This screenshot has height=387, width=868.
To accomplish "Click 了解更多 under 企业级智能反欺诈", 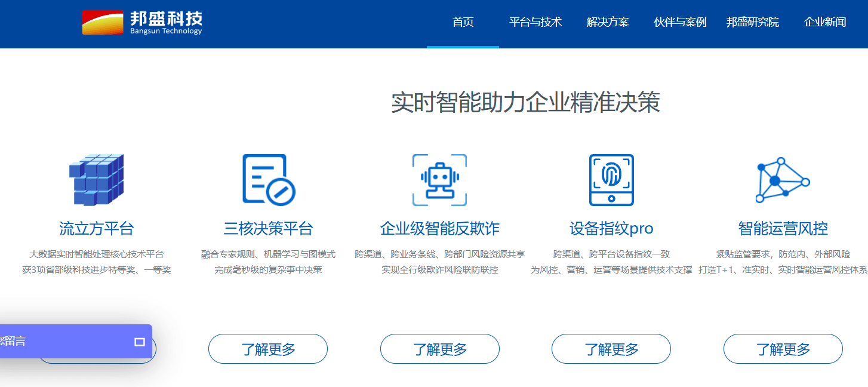I will click(x=440, y=349).
